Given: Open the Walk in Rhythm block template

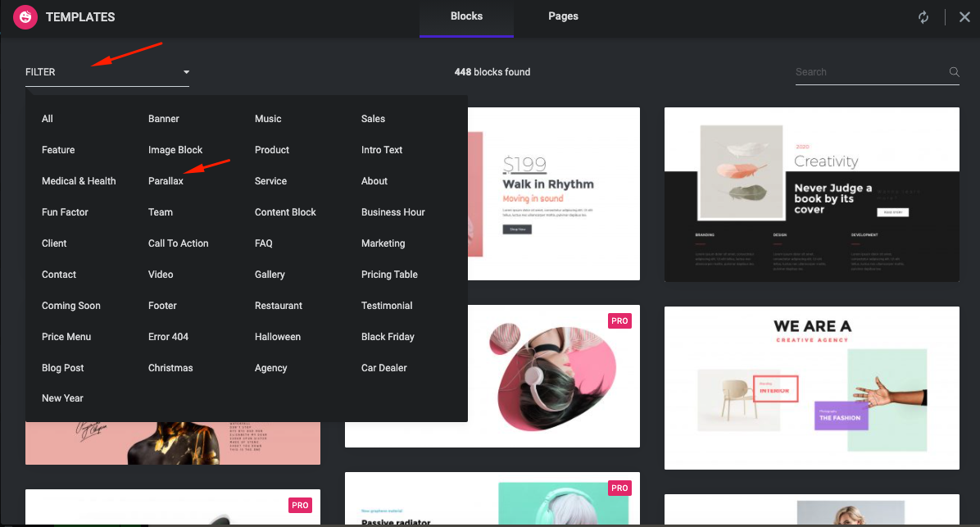Looking at the screenshot, I should point(554,193).
